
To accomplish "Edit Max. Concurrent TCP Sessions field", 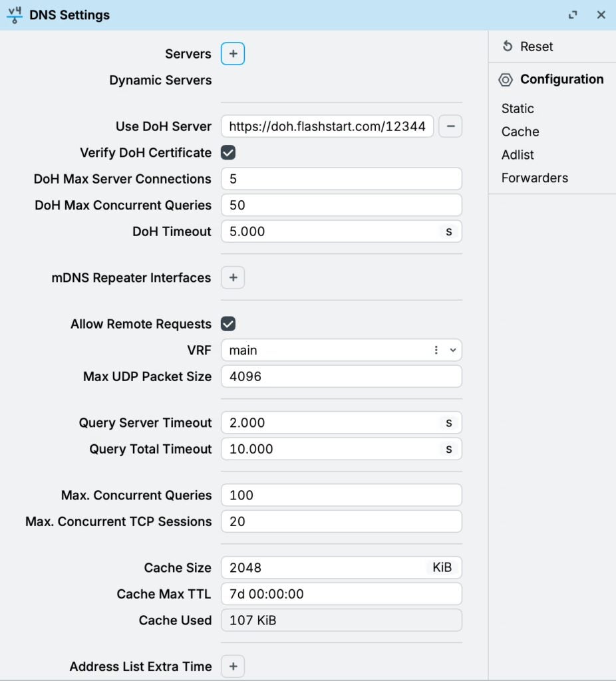I will click(x=341, y=521).
